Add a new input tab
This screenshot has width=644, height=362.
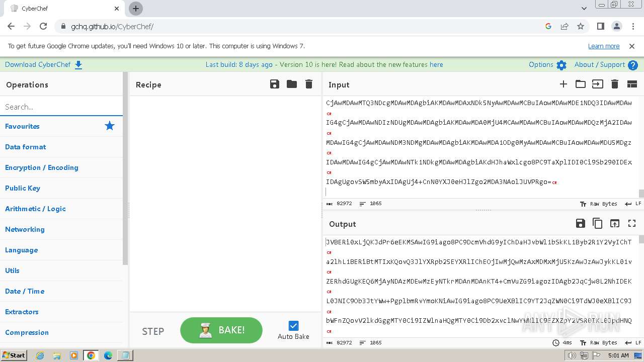pos(563,84)
